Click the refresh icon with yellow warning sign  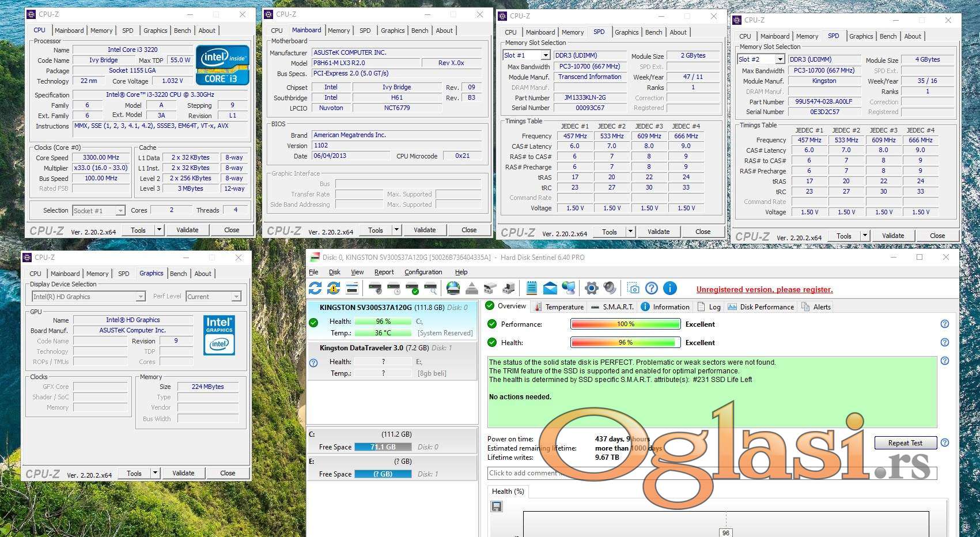click(334, 288)
